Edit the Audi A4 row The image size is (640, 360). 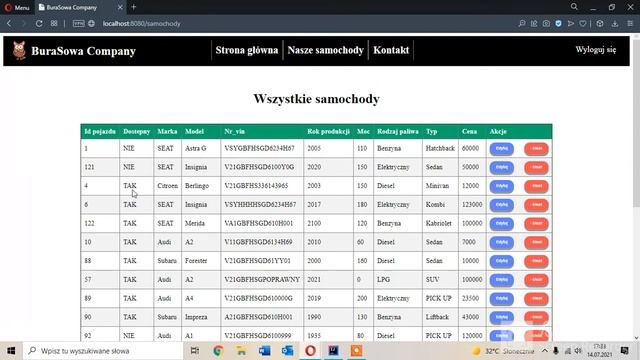click(x=502, y=299)
